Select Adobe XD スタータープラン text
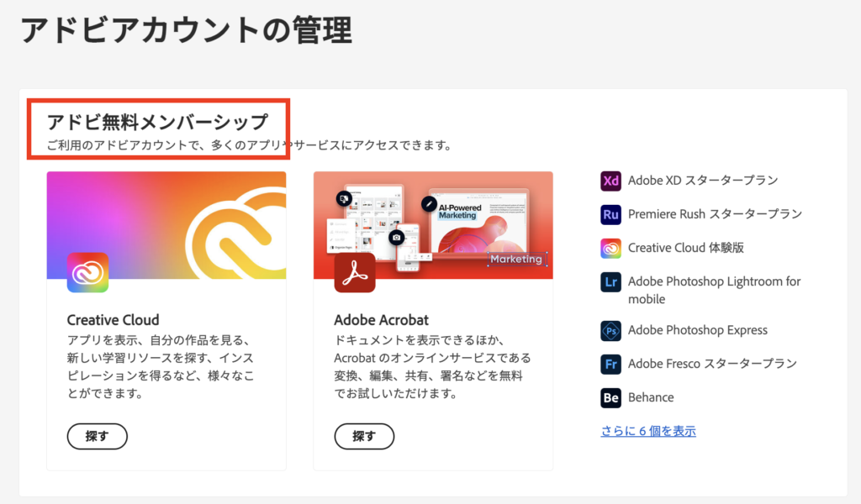The height and width of the screenshot is (504, 861). pyautogui.click(x=703, y=181)
